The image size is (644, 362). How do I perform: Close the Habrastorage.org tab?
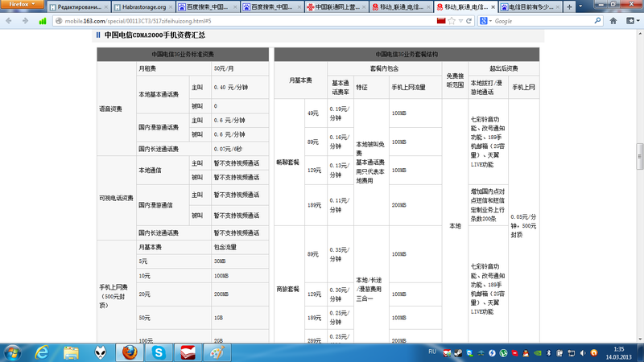[x=171, y=7]
